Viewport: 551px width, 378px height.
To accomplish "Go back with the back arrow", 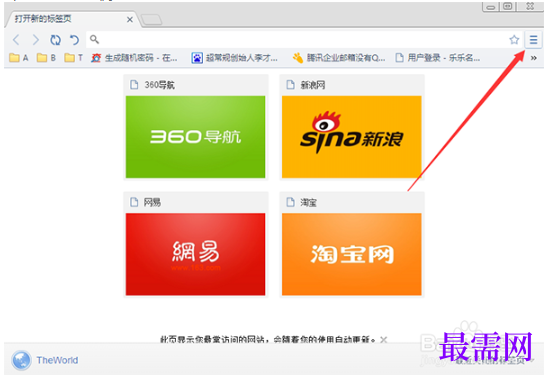I will 16,40.
